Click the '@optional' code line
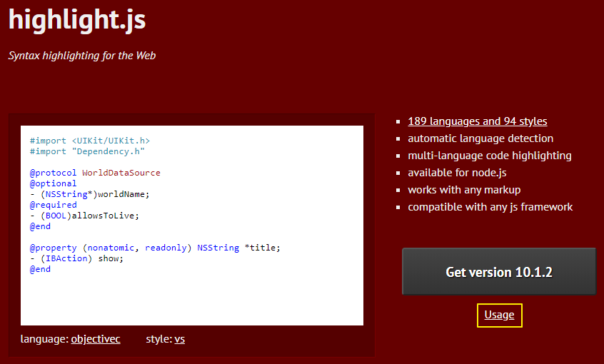Viewport: 604px width, 364px height. 53,183
